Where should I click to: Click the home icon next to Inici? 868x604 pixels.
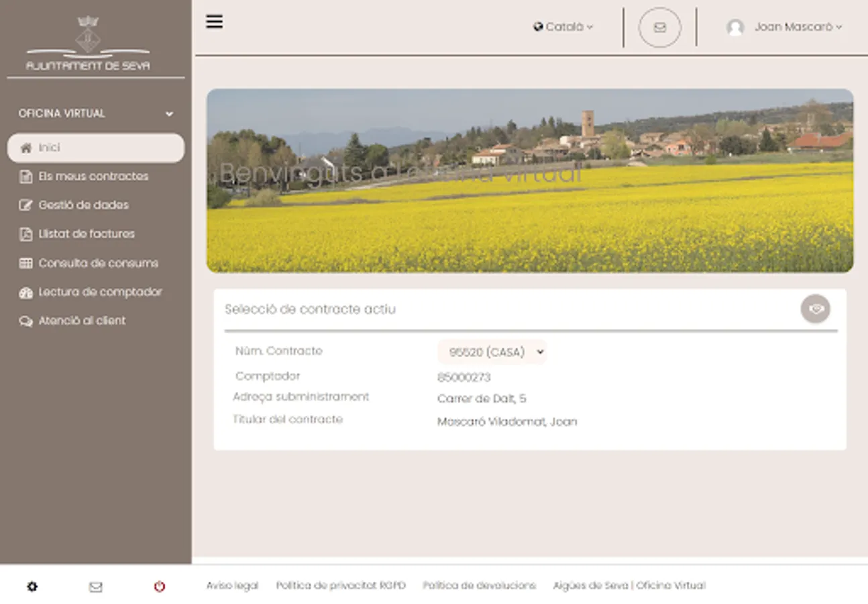25,148
